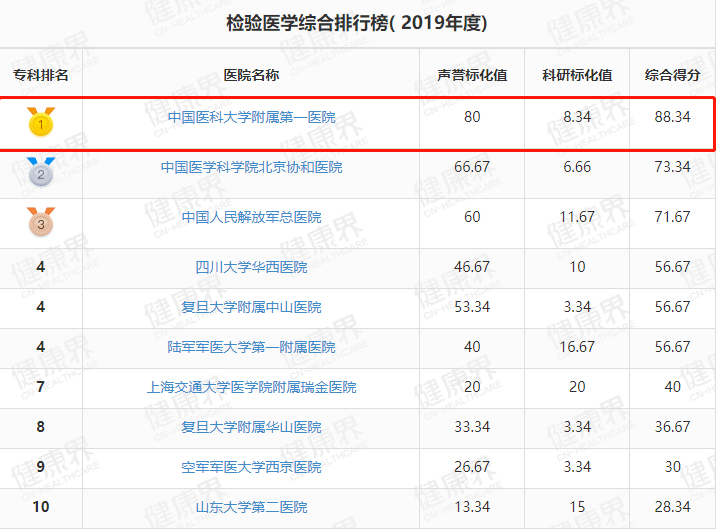Select the 综合得分 value 88.34
Viewport: 717px width, 530px height.
(672, 117)
